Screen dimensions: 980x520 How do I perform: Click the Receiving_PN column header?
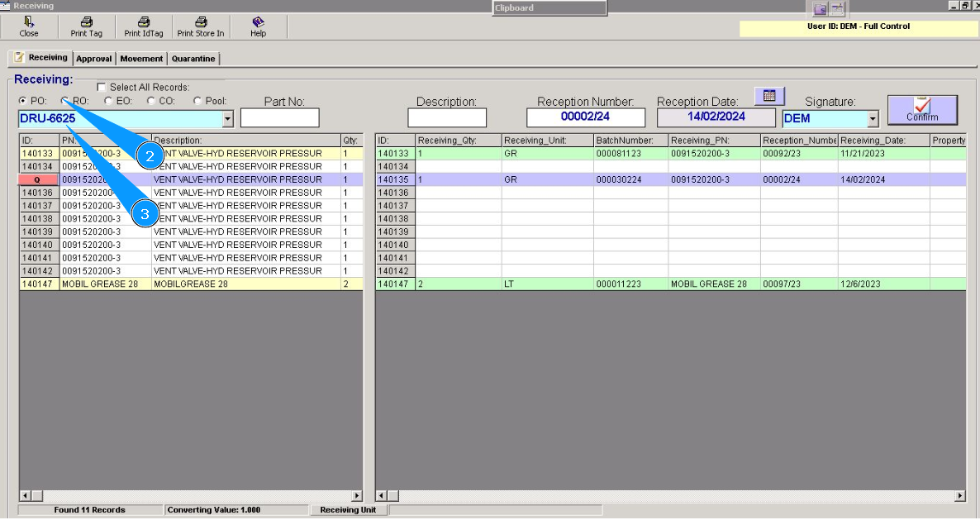pos(715,141)
